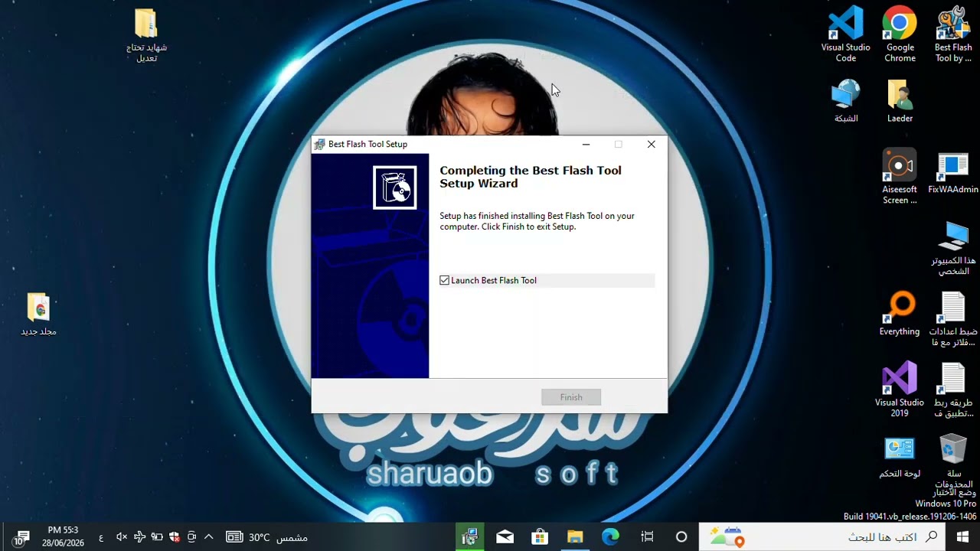
Task: Click muted volume tray icon
Action: (x=121, y=537)
